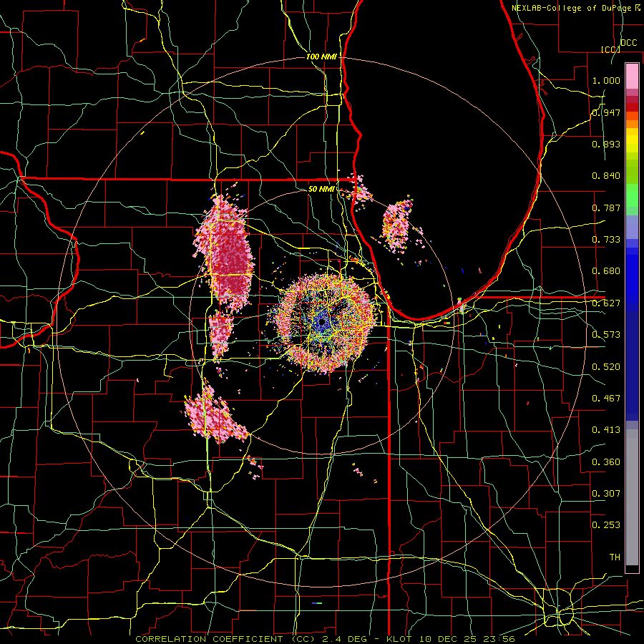644x644 pixels.
Task: Click "CORRELATION COEFFICIENT (CC)" in the bottom caption
Action: (225, 639)
